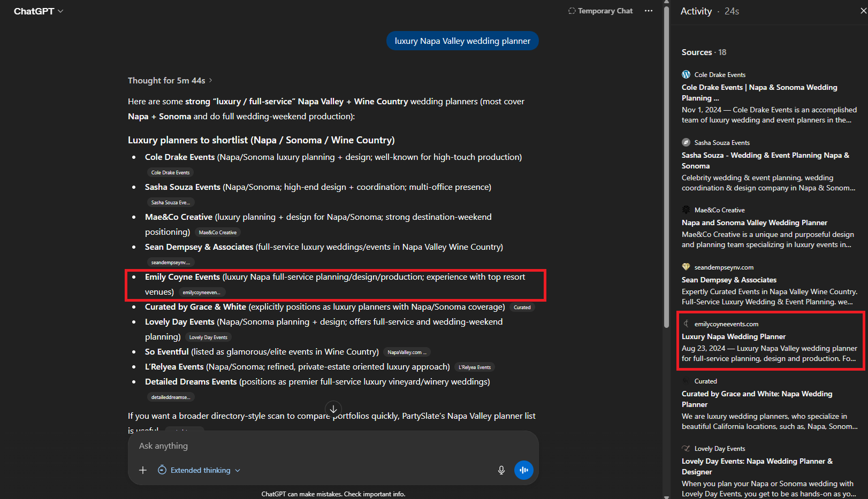This screenshot has height=499, width=868.
Task: Click the WordPress favicon beside Cole Drake Events
Action: (686, 74)
